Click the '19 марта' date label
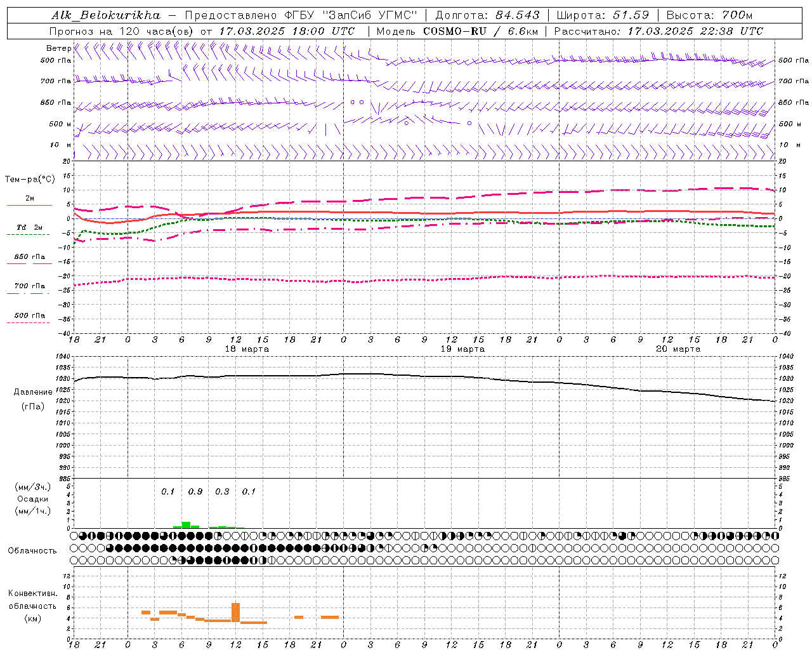 click(x=462, y=349)
